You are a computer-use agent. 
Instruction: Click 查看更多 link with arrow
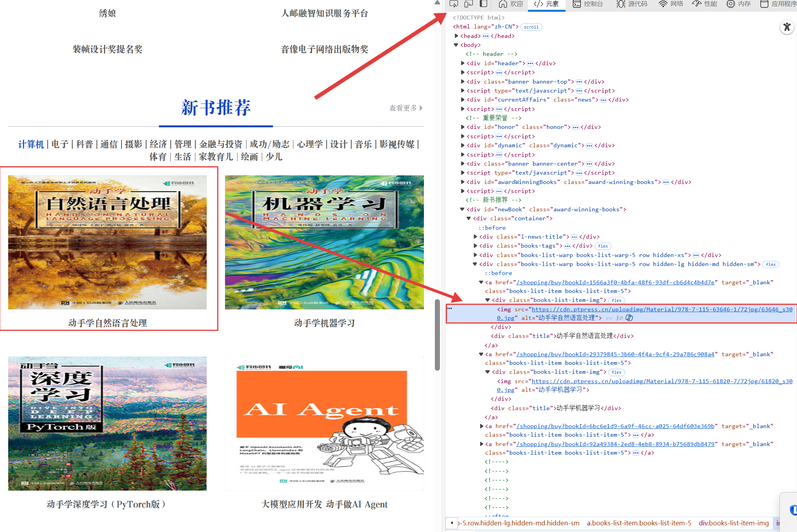(x=406, y=108)
